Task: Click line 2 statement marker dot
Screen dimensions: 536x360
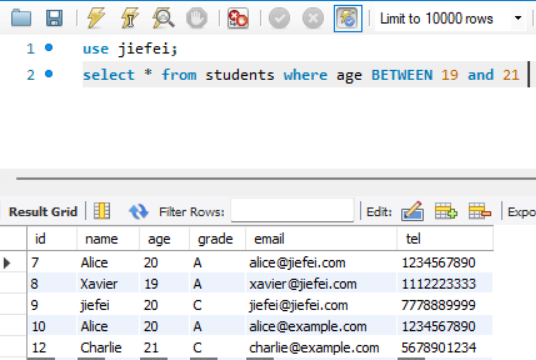Action: tap(49, 74)
